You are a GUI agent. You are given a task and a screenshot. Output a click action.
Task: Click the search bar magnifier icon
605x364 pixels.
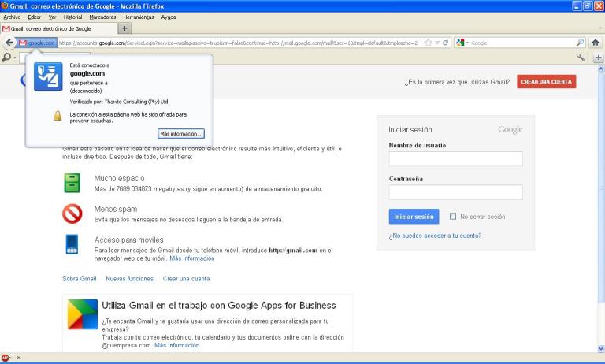(580, 43)
